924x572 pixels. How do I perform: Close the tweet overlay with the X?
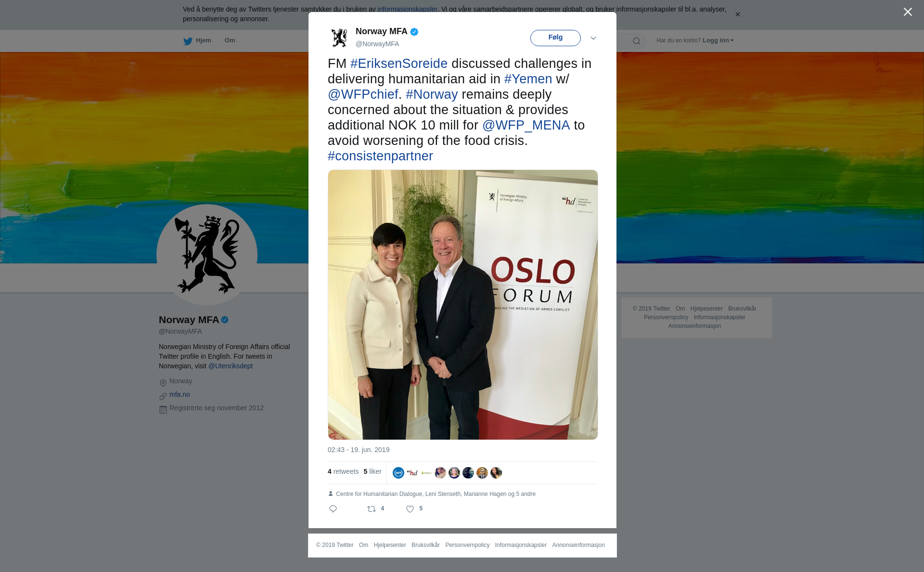(x=908, y=12)
